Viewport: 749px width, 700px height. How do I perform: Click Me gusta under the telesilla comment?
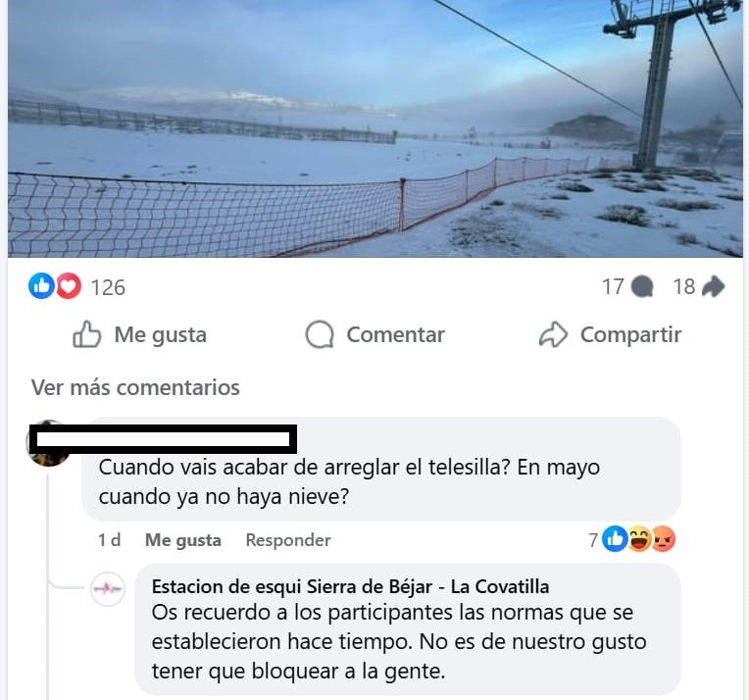click(183, 540)
